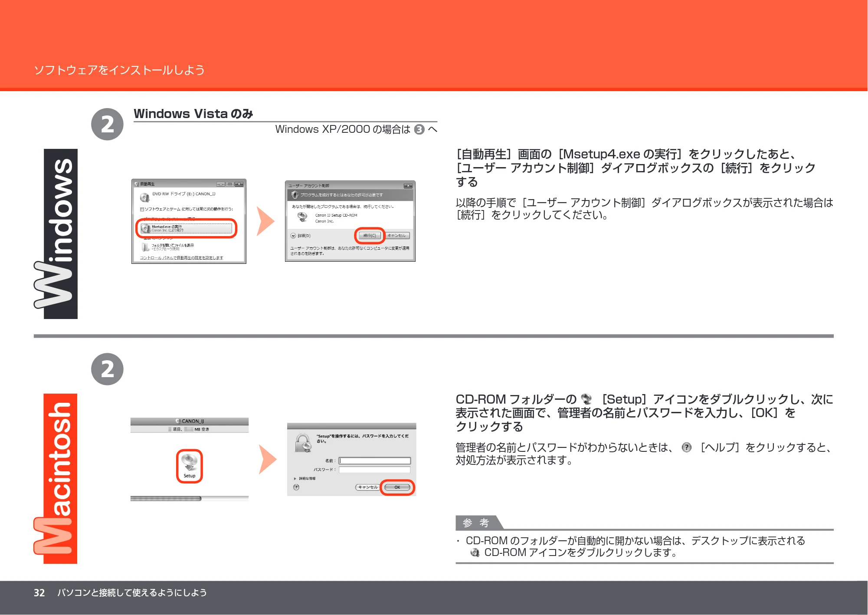Open the control panel AutoPlay settings link
This screenshot has height=615, width=868.
[181, 258]
